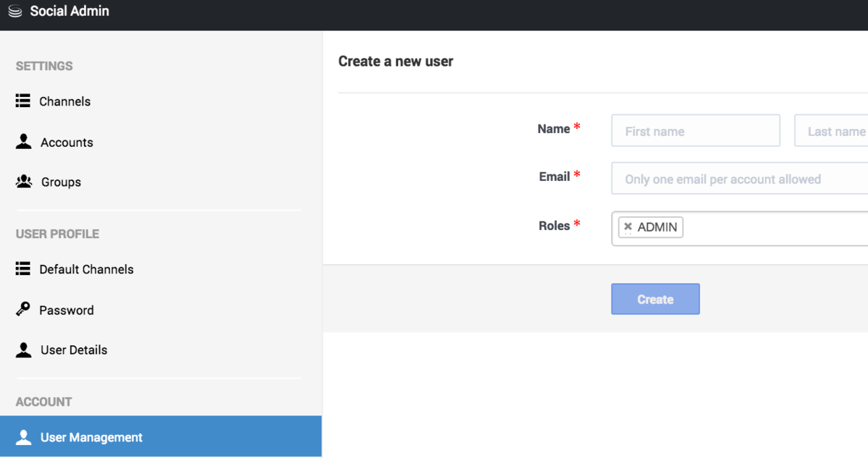Screen dimensions: 868x458
Task: Click the Create button
Action: [x=655, y=299]
